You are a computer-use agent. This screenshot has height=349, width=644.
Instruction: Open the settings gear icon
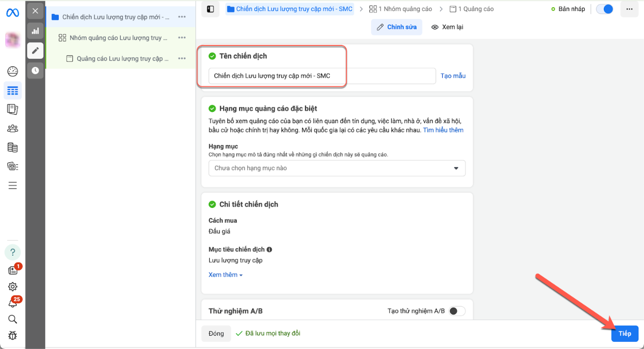pos(13,286)
